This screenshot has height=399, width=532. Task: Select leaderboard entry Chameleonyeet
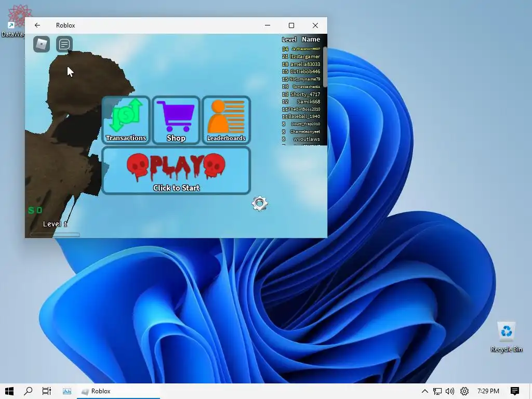click(x=301, y=131)
